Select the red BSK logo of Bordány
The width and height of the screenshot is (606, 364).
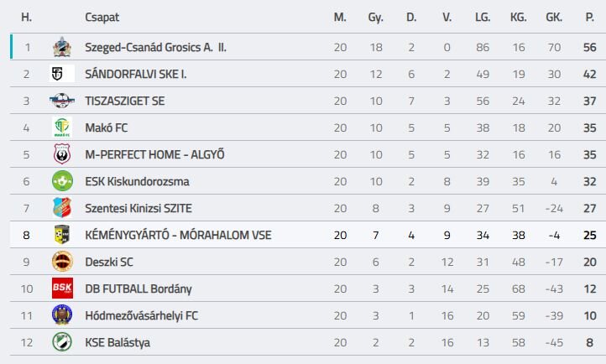coord(62,288)
